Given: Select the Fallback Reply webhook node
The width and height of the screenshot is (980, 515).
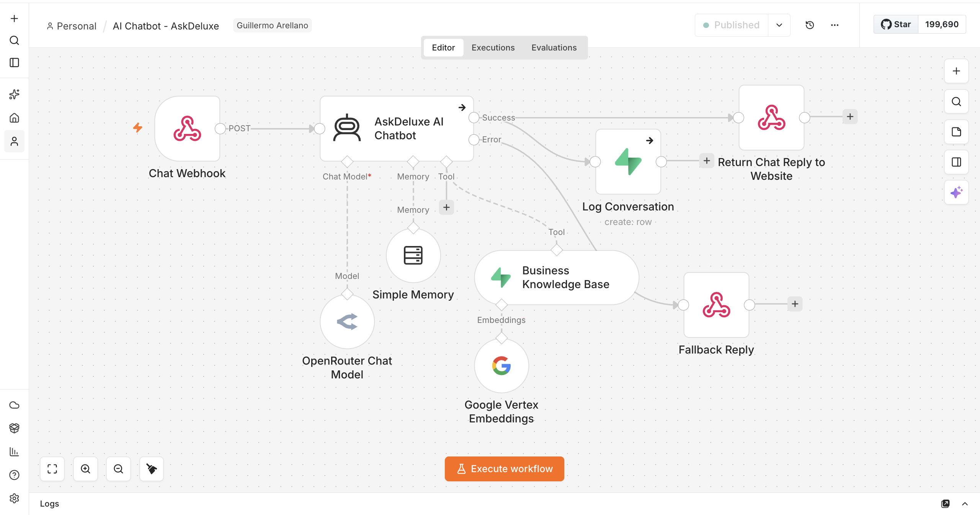Looking at the screenshot, I should [716, 305].
